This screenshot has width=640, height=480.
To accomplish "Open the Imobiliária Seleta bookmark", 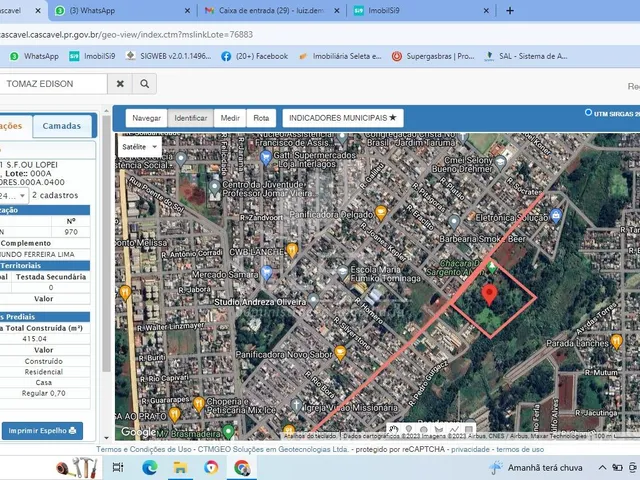I will (340, 56).
